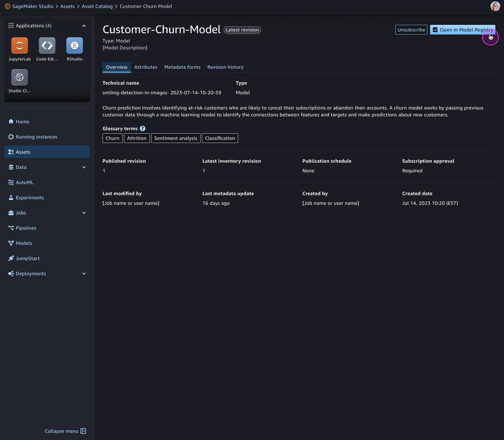
Task: Click the JumpStart rocket icon
Action: tap(11, 258)
